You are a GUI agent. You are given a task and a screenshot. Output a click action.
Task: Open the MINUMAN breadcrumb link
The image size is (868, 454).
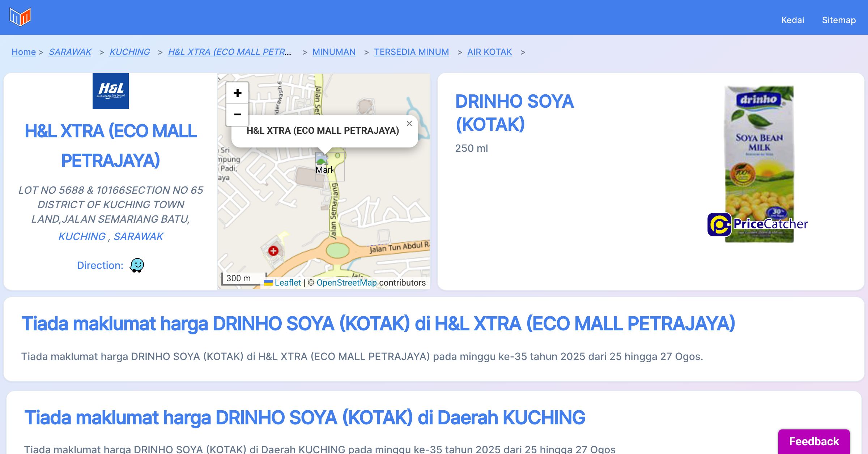[x=334, y=52]
